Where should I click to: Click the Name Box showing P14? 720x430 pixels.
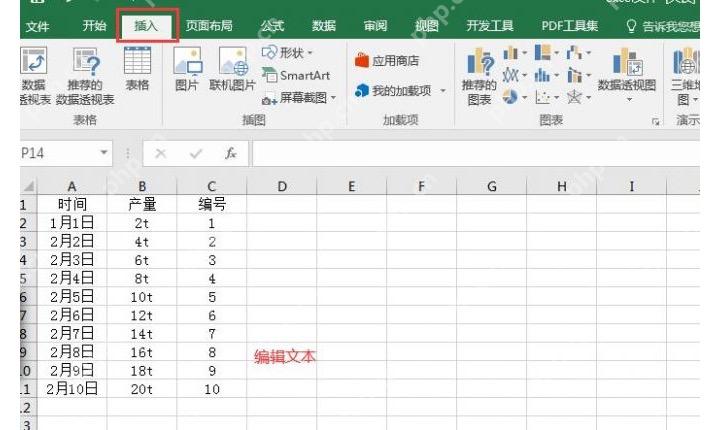[x=58, y=153]
